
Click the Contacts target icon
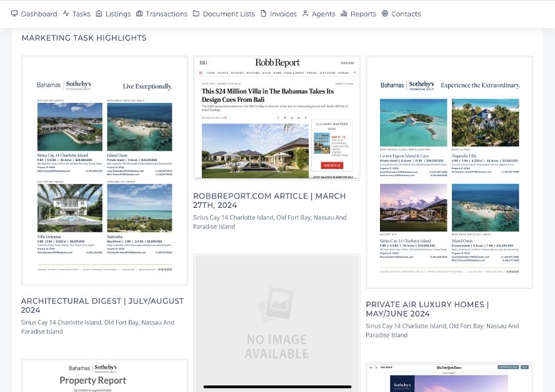(x=385, y=14)
